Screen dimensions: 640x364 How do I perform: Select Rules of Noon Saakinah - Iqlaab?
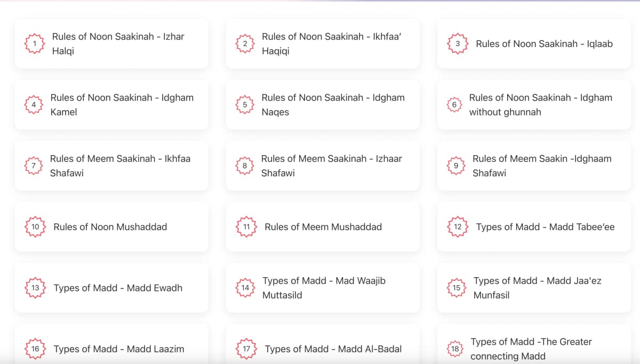click(544, 44)
